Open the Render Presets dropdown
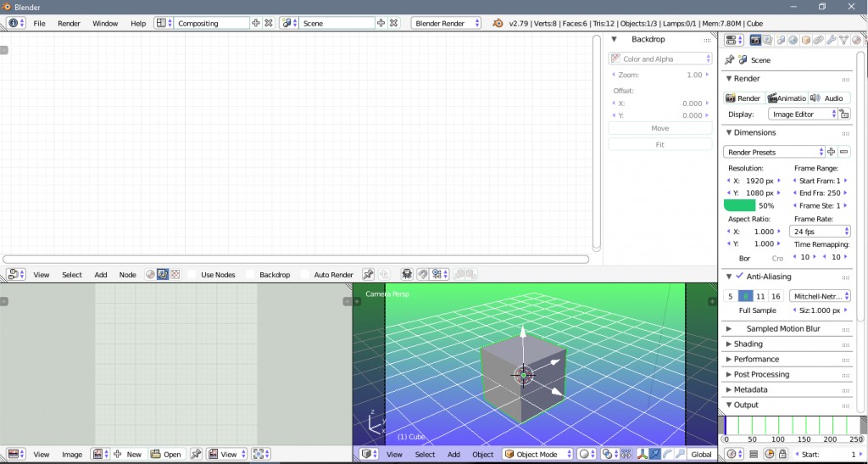Viewport: 868px width, 464px height. coord(775,152)
